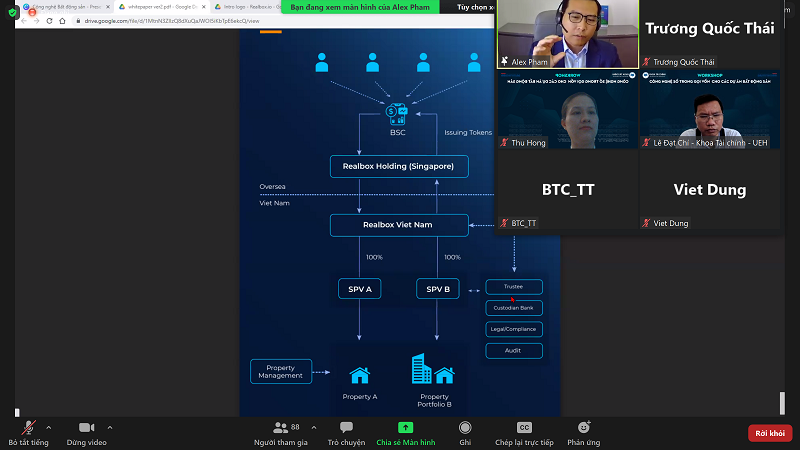800x450 pixels.
Task: Expand audio options arrow beside microphone
Action: 48,428
